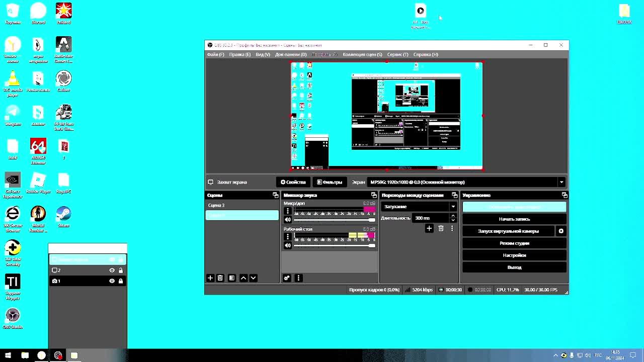
Task: Increase transition duration with up arrow
Action: pos(453,216)
